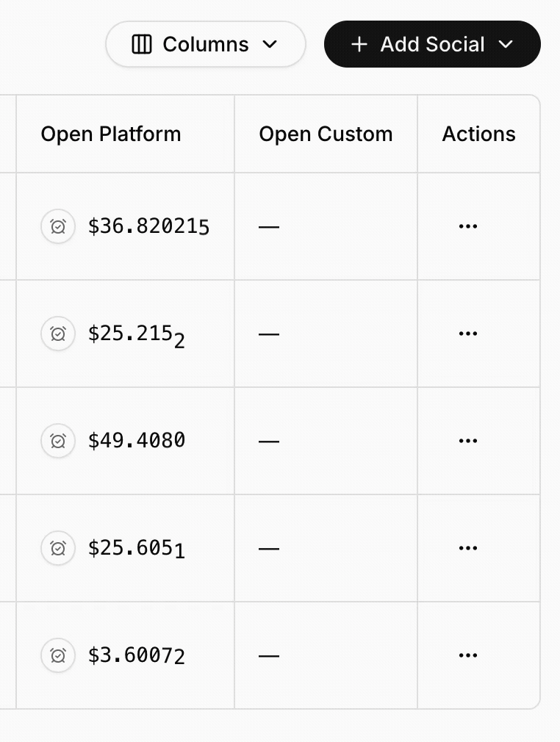Viewport: 560px width, 742px height.
Task: Open the Columns dropdown
Action: point(205,44)
